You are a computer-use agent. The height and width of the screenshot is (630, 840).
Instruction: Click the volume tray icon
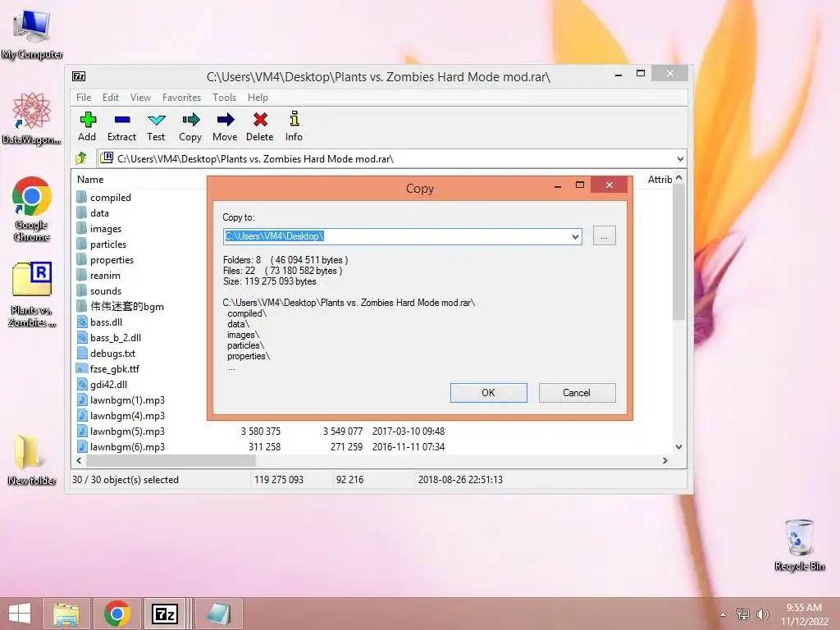click(762, 614)
